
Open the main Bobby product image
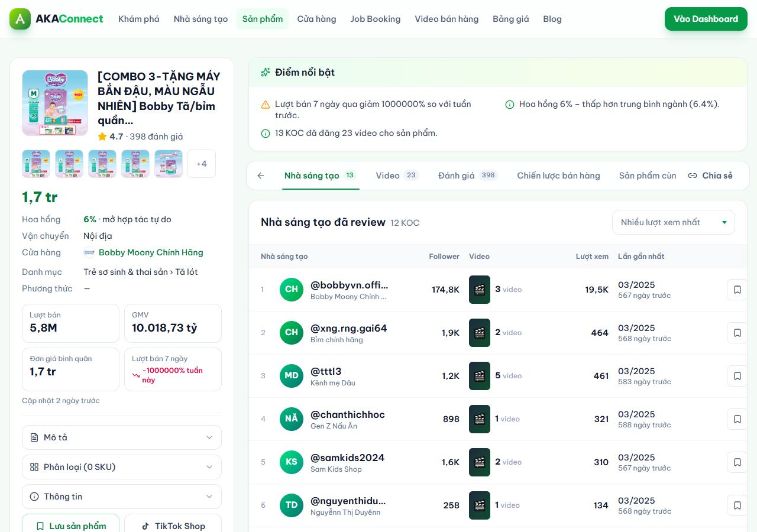click(55, 103)
